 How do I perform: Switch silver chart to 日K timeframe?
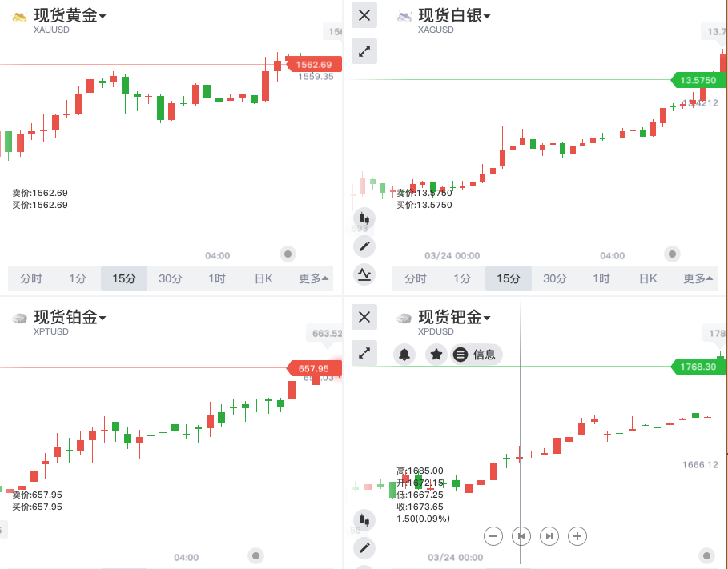(x=648, y=278)
